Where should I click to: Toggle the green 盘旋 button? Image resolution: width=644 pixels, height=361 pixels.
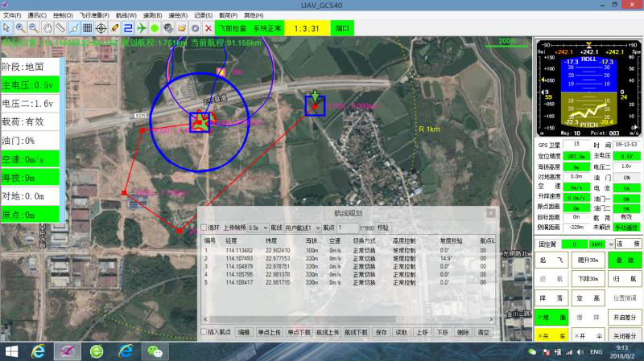625,260
